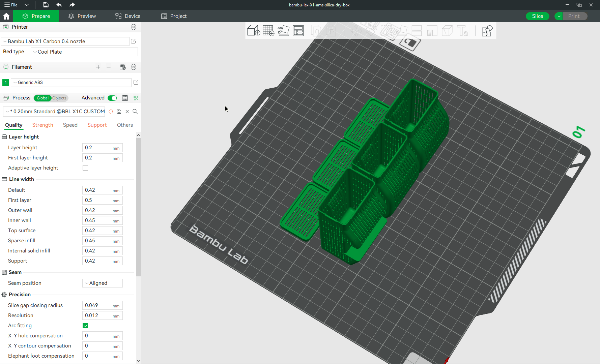This screenshot has width=600, height=364.
Task: Click the Split to objects icon
Action: click(316, 31)
